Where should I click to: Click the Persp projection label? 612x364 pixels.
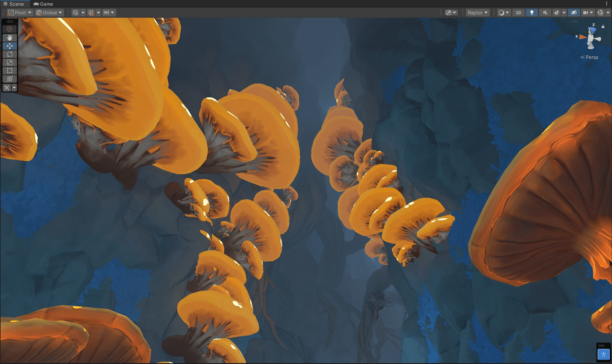point(591,57)
